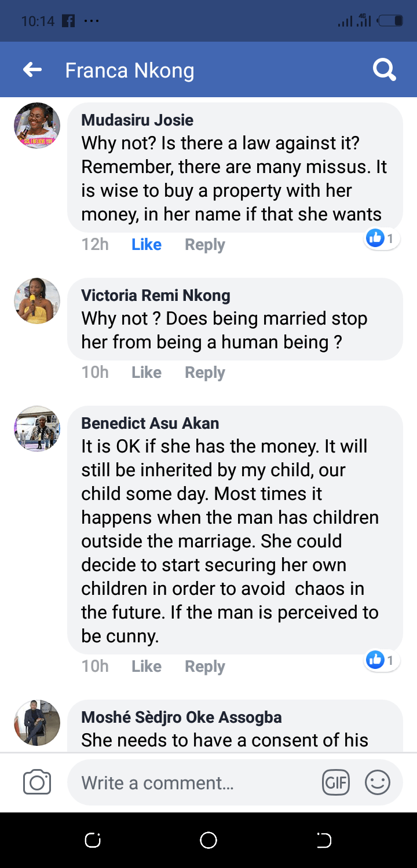
Task: Tap the back arrow icon
Action: tap(32, 70)
